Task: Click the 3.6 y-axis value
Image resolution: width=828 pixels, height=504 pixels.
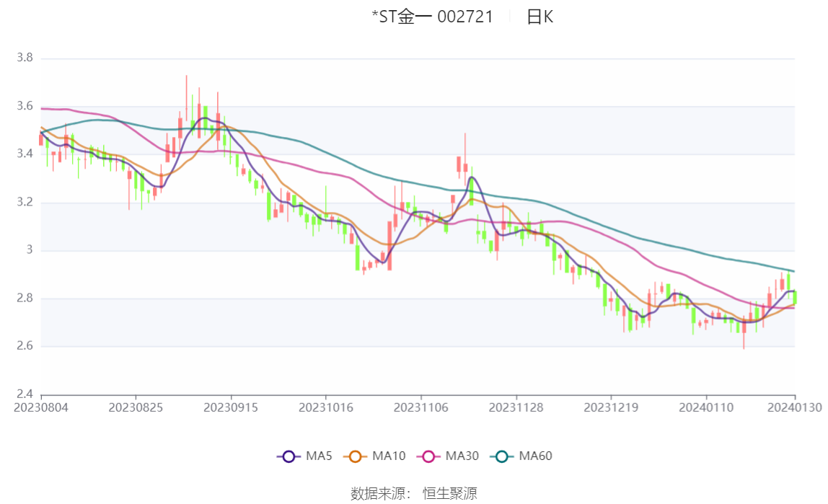Action: [x=25, y=106]
